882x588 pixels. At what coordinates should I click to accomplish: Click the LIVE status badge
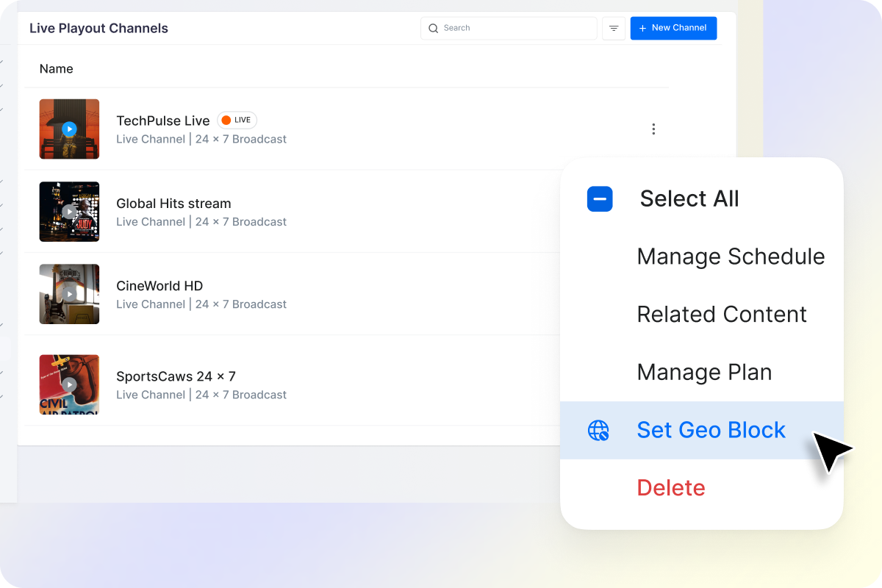point(237,121)
